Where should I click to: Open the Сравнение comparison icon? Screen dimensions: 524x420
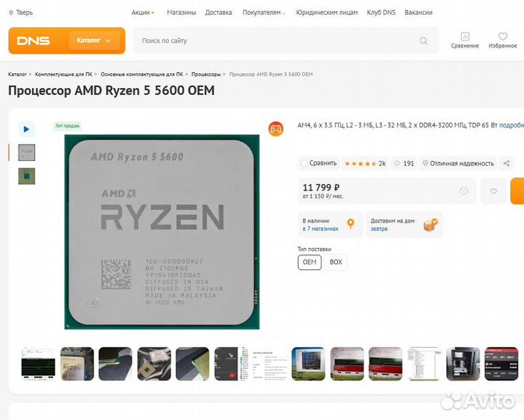tap(465, 37)
